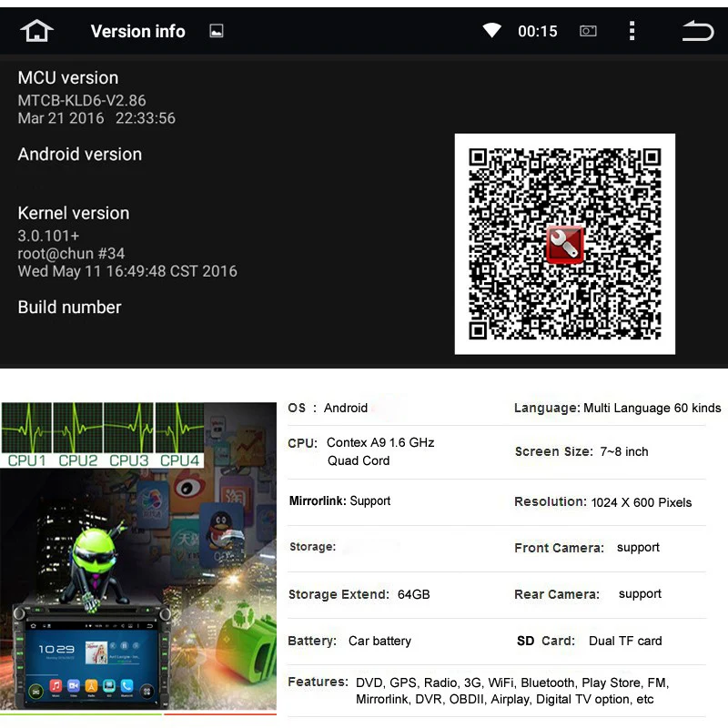The height and width of the screenshot is (728, 728).
Task: Tap the home icon on the head unit's small screen
Action: point(33,626)
